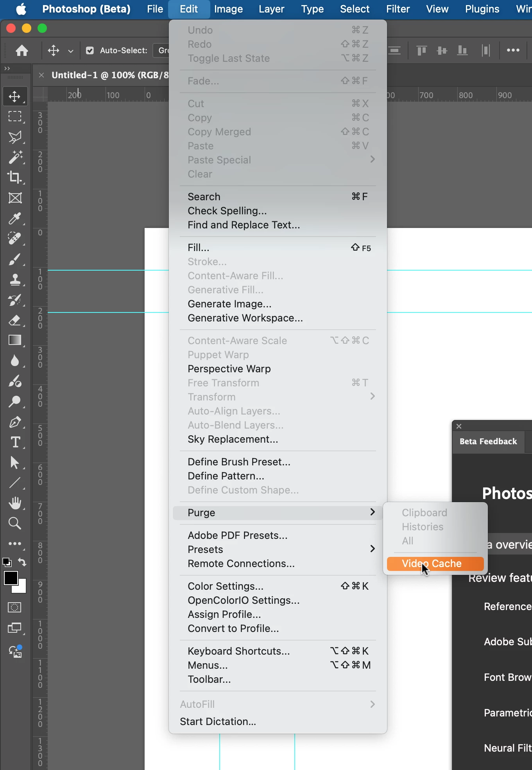Screen dimensions: 532x770
Task: Select the Hand tool
Action: click(15, 503)
